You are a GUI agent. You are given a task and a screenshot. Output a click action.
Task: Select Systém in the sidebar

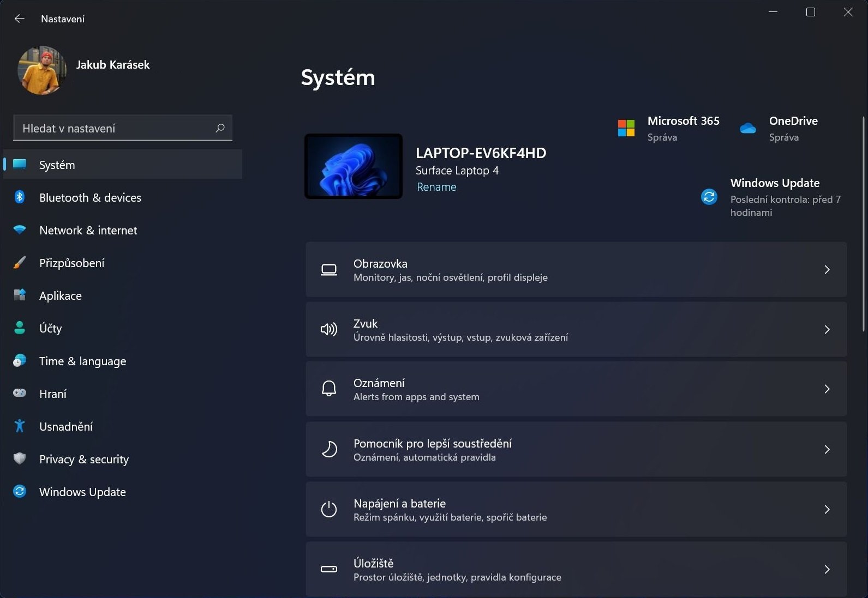[x=123, y=164]
